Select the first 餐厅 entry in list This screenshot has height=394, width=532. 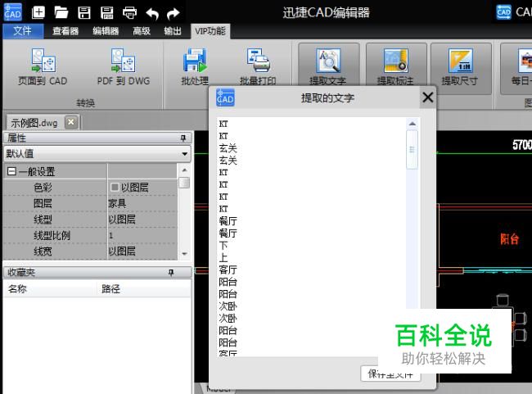pos(228,221)
